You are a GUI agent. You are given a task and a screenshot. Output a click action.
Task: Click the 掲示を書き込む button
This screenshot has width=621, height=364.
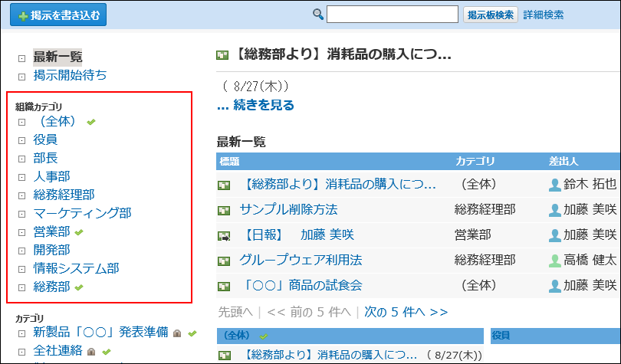[x=58, y=15]
